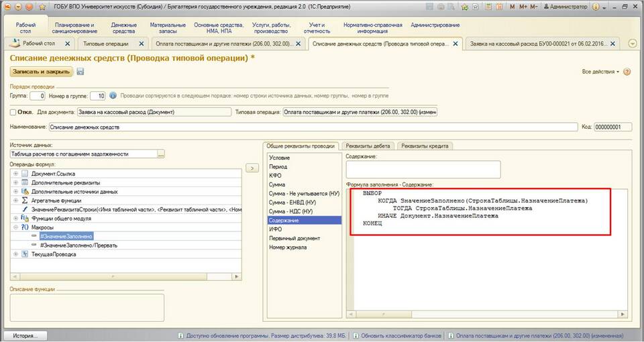
Task: Add to favorites with green-plus star icon
Action: coord(465,7)
